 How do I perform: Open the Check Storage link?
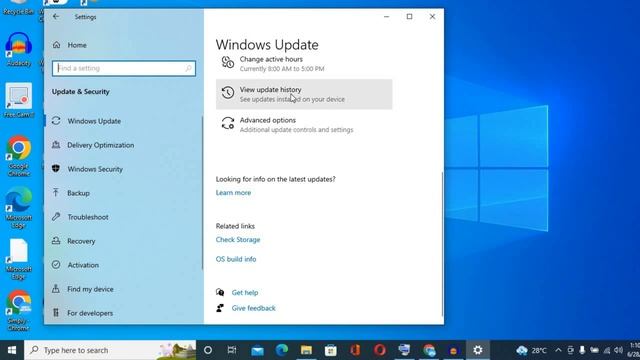tap(238, 240)
